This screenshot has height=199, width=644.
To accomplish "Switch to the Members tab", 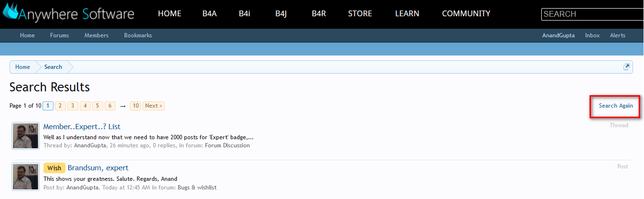I will [97, 35].
